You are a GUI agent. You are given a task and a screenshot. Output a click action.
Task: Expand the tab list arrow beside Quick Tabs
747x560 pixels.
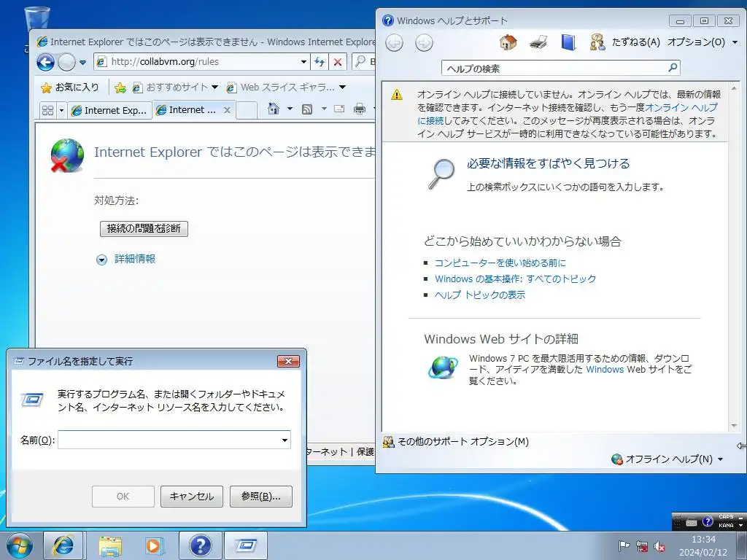pyautogui.click(x=61, y=111)
